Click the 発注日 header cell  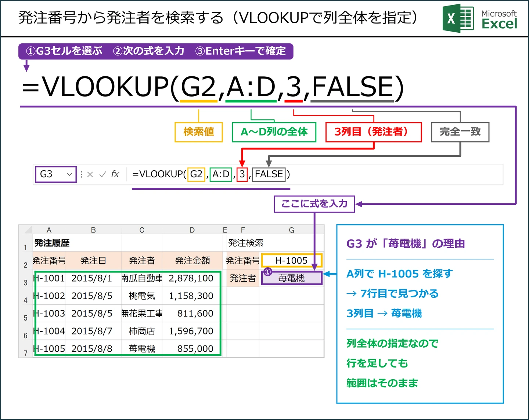coord(93,261)
